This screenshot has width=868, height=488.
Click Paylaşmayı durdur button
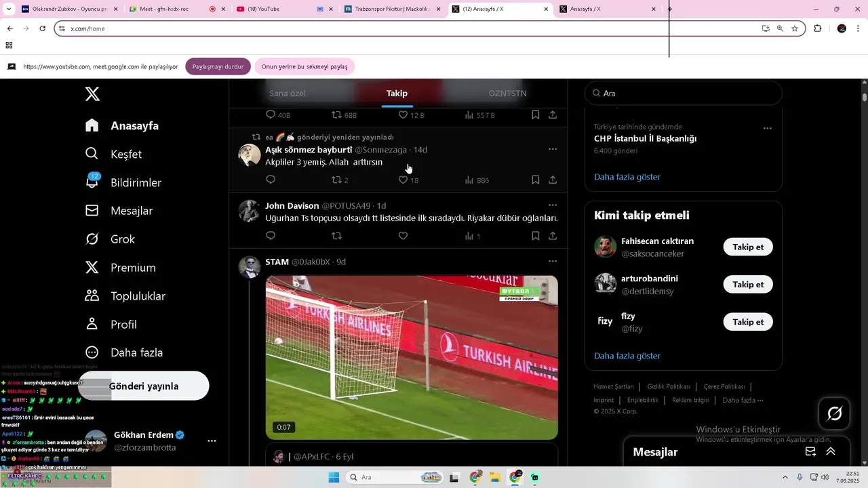coord(218,66)
